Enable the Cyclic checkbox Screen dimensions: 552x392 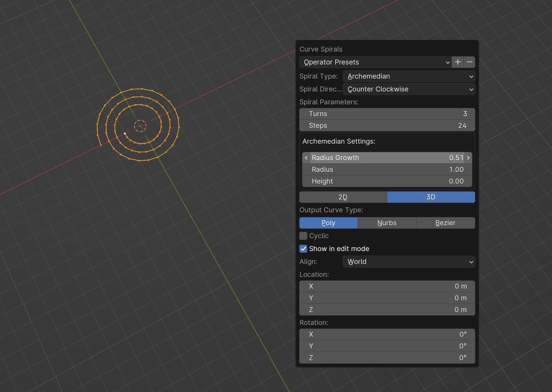(x=303, y=236)
